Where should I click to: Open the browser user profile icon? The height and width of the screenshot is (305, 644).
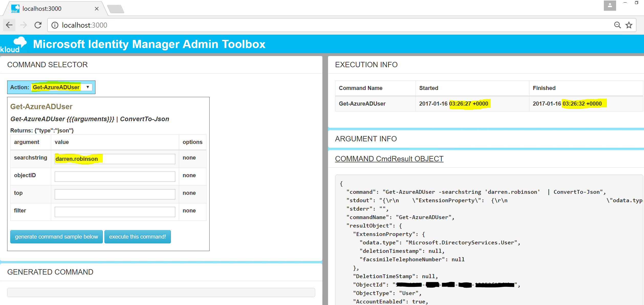(610, 5)
